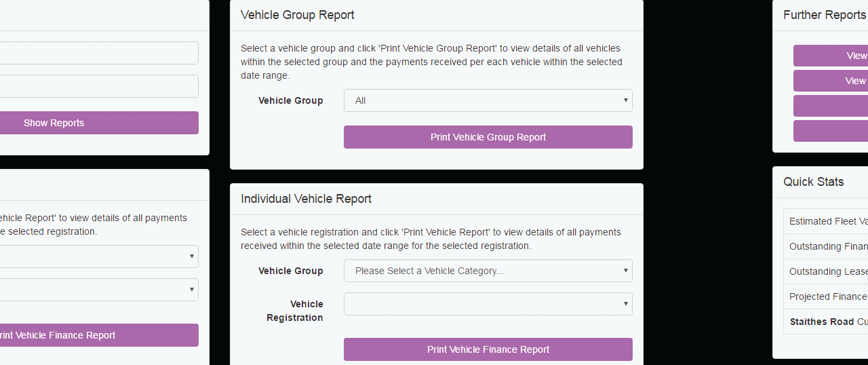Focus the empty field directly above Show Reports
This screenshot has width=868, height=365.
click(x=99, y=86)
